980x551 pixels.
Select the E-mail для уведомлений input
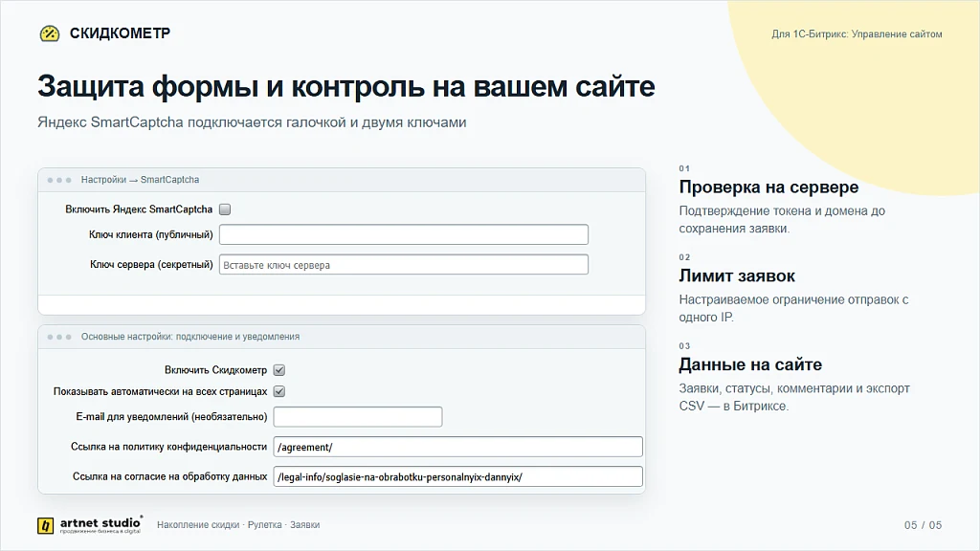click(x=358, y=417)
